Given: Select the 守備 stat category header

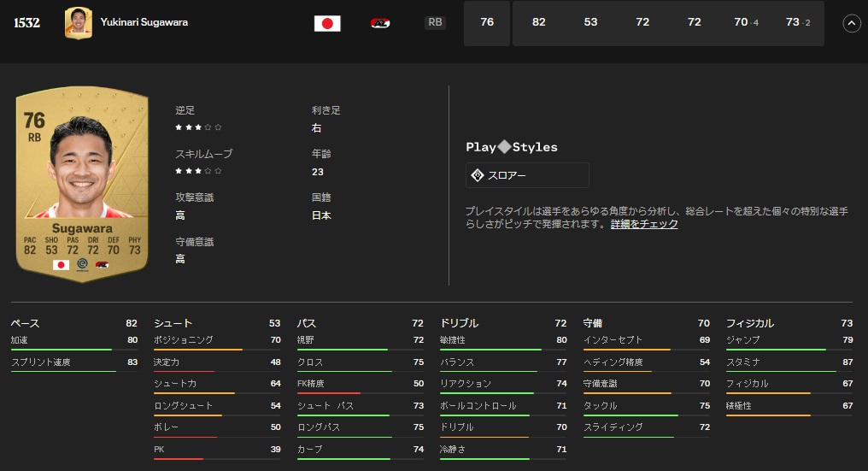Looking at the screenshot, I should coord(593,323).
